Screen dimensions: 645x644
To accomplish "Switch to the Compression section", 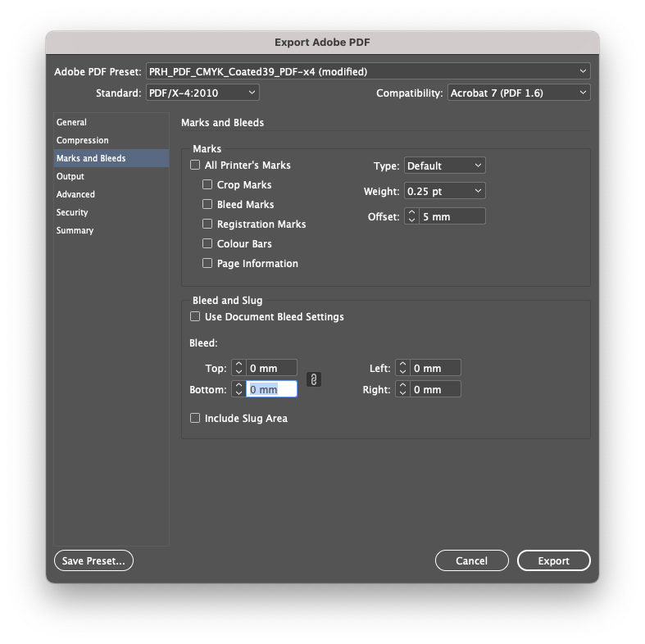I will point(111,140).
